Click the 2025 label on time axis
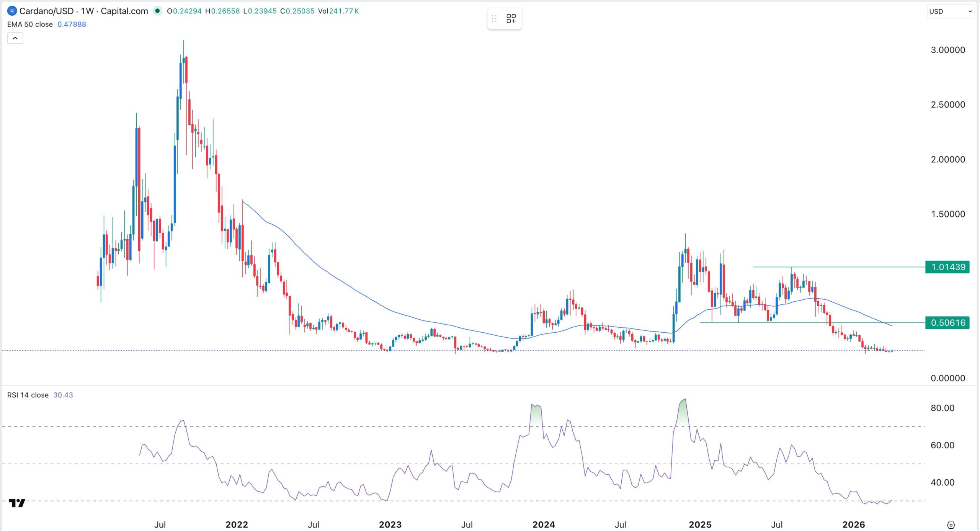 [700, 524]
